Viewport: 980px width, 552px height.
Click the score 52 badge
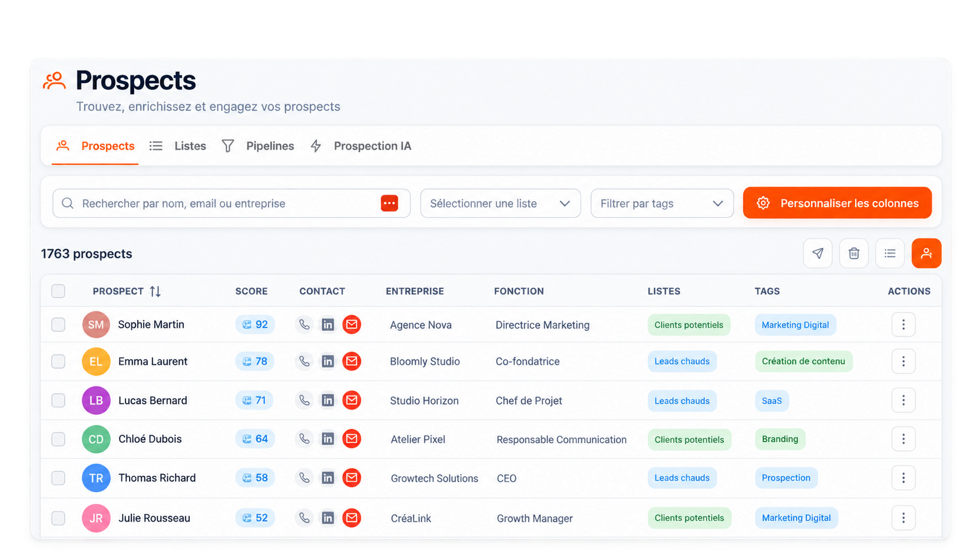tap(255, 518)
